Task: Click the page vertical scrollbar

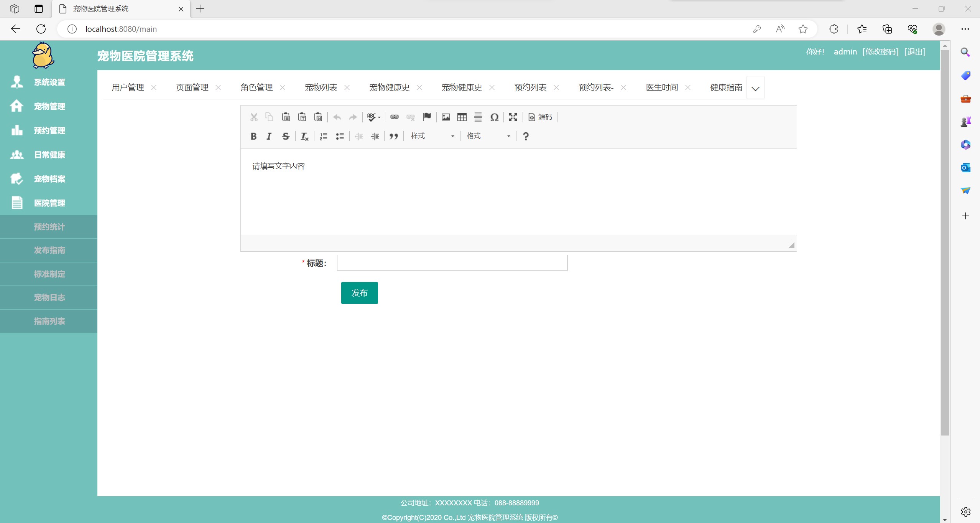Action: point(945,243)
